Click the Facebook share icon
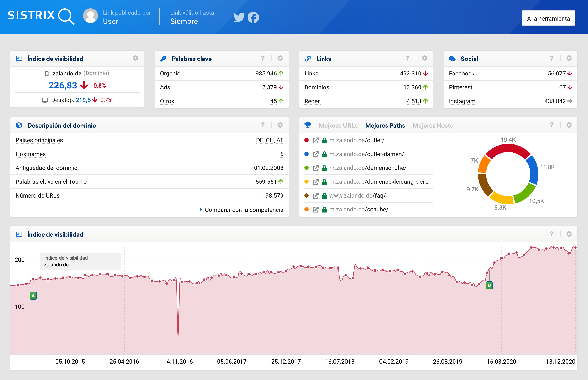Viewport: 588px width, 380px height. point(253,17)
